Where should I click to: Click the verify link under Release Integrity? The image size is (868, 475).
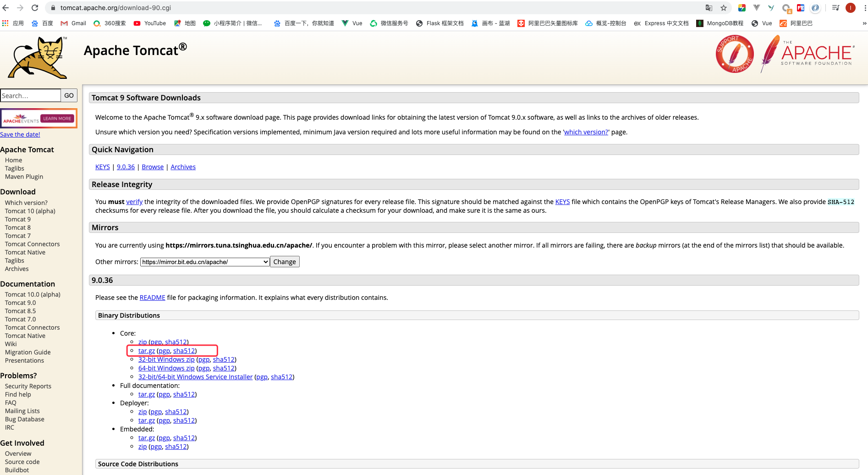click(x=134, y=202)
